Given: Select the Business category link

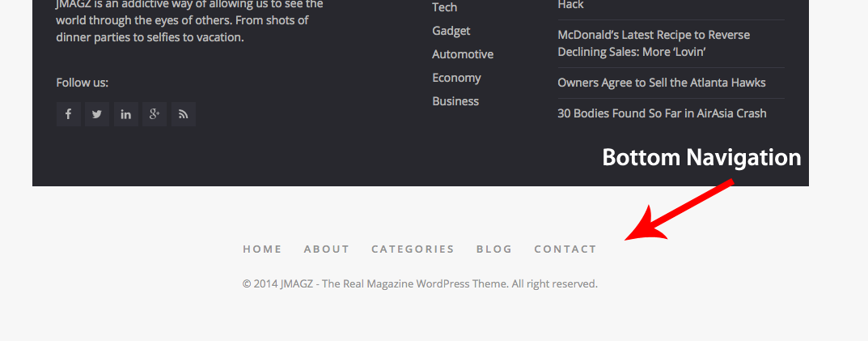Looking at the screenshot, I should pos(455,101).
